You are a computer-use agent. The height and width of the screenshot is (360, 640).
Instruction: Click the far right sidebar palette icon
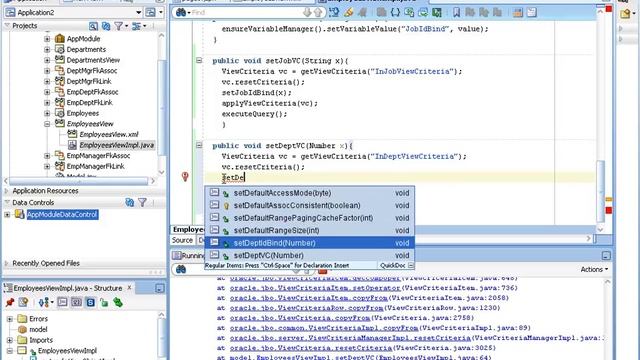pos(625,14)
